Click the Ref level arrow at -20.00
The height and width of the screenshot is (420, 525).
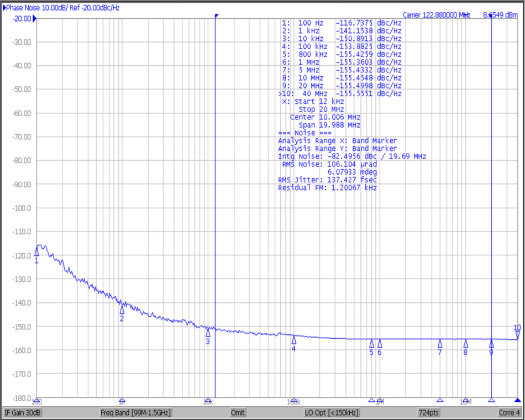click(x=34, y=18)
